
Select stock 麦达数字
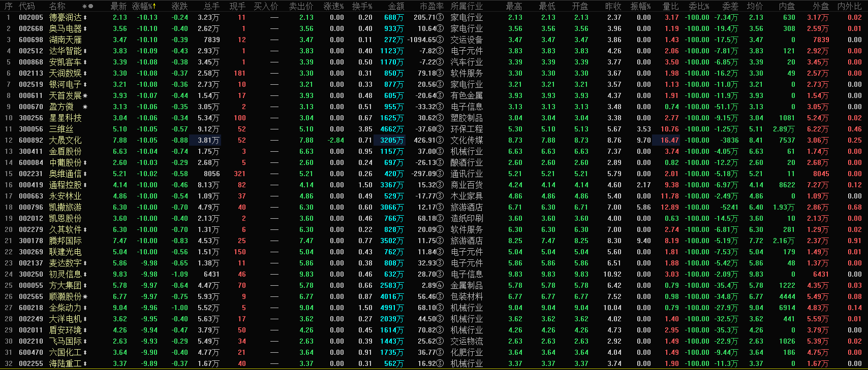pyautogui.click(x=65, y=263)
